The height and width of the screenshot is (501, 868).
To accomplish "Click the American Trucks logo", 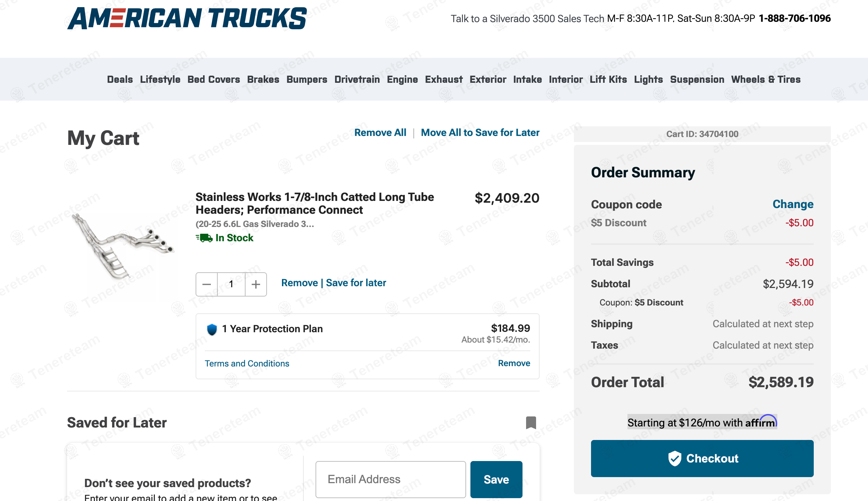I will 187,19.
